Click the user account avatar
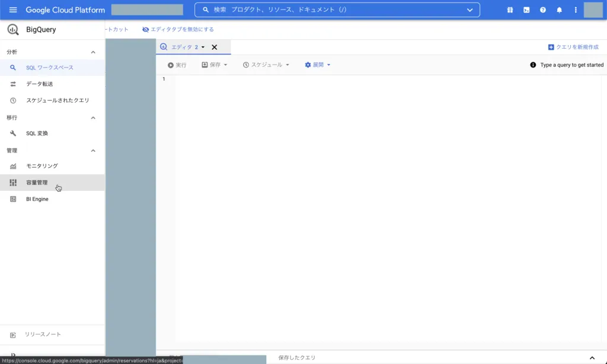607x364 pixels. [593, 10]
